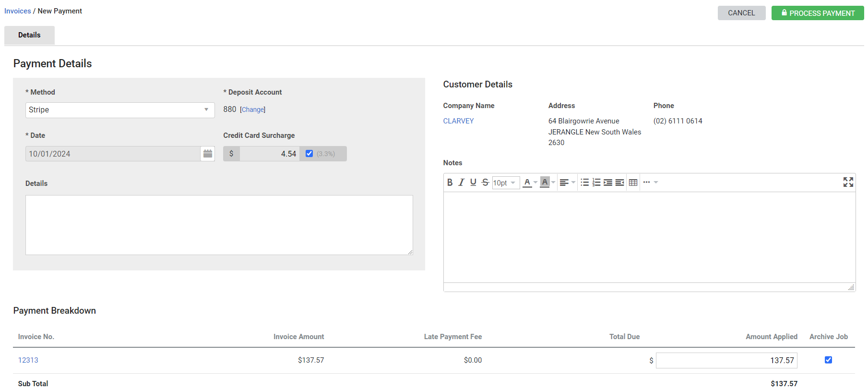
Task: Apply the text color (A) in Notes
Action: [x=527, y=183]
